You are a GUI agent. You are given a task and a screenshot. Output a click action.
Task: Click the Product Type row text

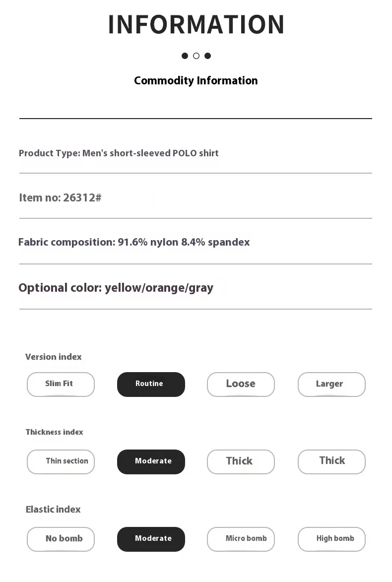[119, 153]
